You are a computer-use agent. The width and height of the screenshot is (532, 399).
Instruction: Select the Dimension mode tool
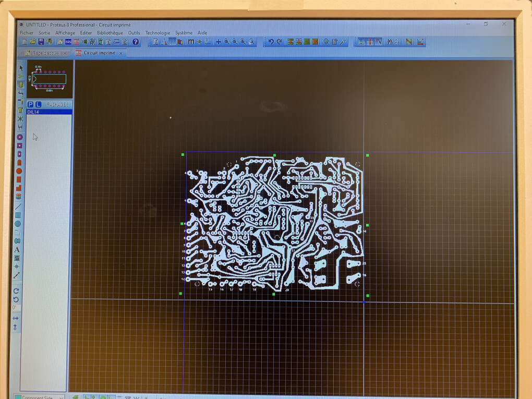point(16,275)
